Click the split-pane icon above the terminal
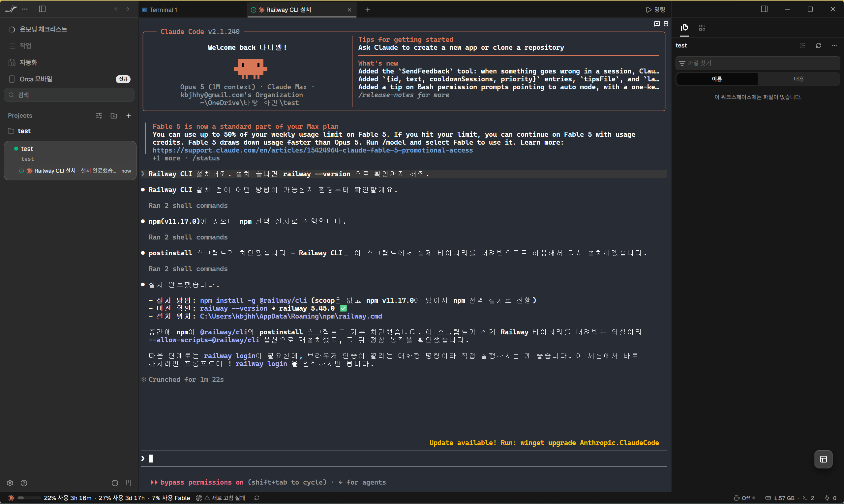Viewport: 844px width, 504px height. (666, 24)
